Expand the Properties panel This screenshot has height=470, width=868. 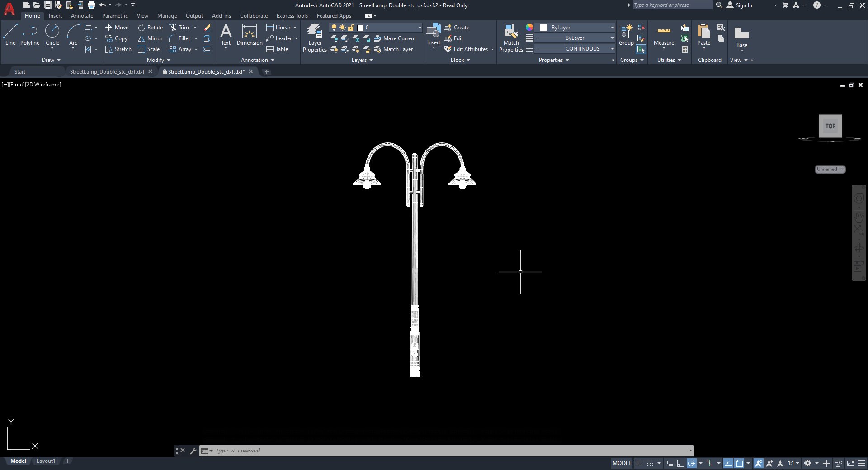554,60
